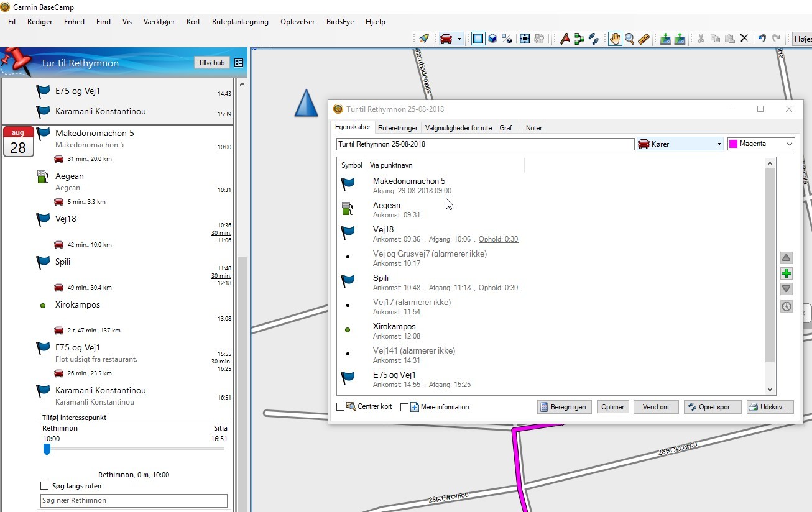Enable the Centrer kort checkbox
Screen dimensions: 812x512
click(x=341, y=407)
